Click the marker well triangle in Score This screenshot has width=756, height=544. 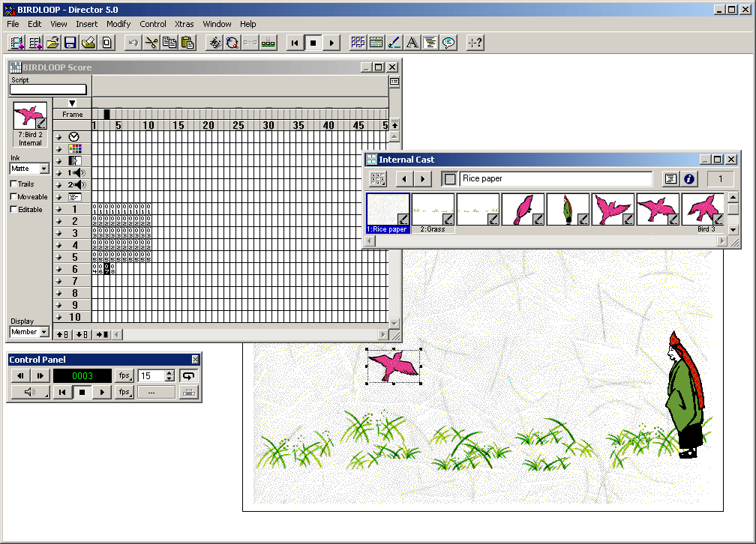click(x=72, y=103)
